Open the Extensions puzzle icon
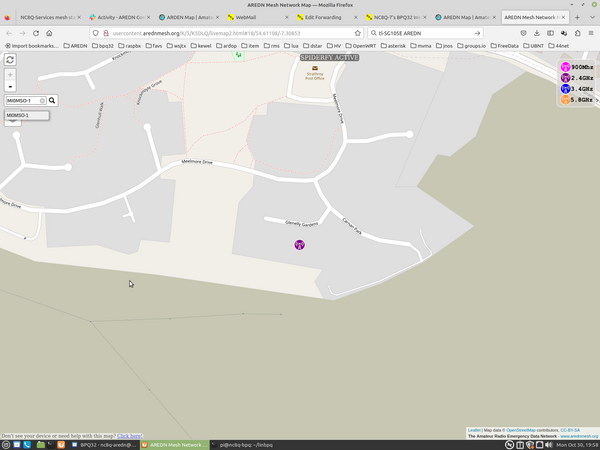The image size is (600, 450). pyautogui.click(x=577, y=33)
